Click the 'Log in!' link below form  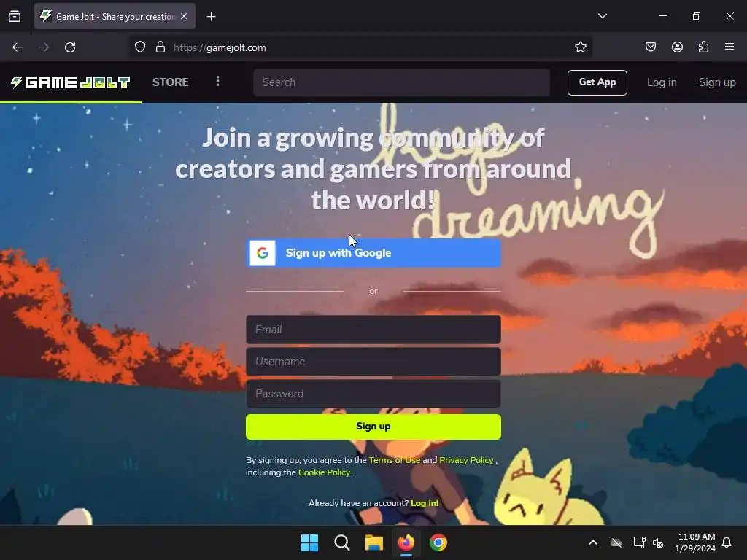(425, 503)
